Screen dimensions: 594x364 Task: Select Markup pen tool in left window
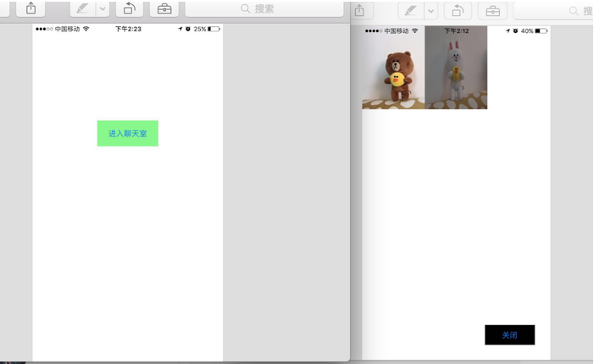82,8
